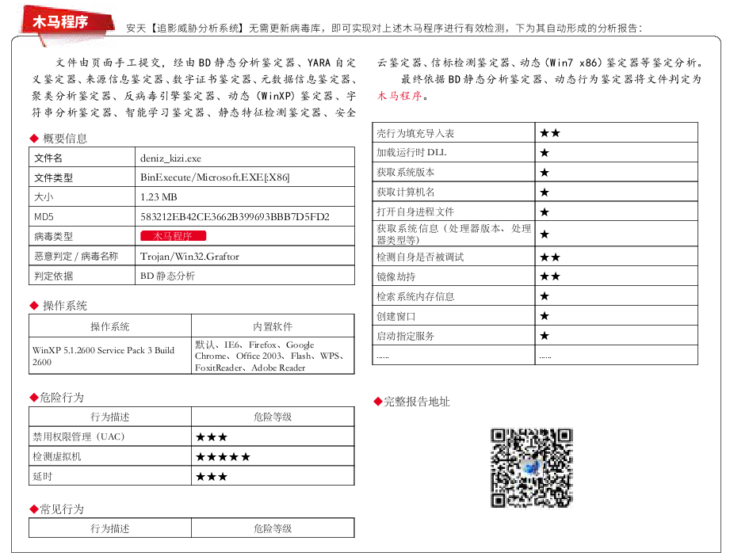This screenshot has height=560, width=730.
Task: Click the one-star rating for 创建窗口
Action: 545,316
